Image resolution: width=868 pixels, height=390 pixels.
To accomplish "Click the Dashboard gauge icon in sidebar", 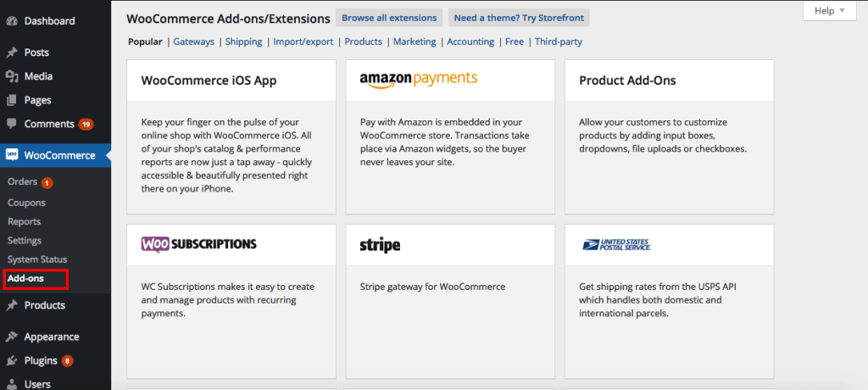I will [12, 20].
